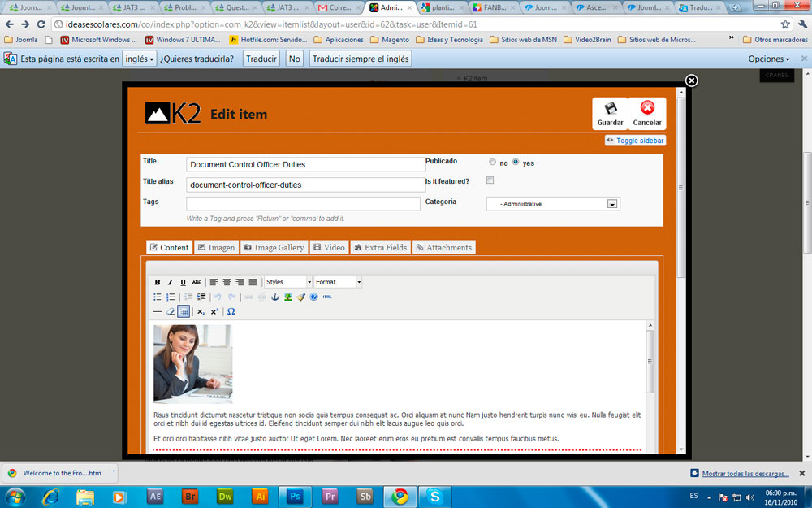Select the woman photo in editor

192,364
